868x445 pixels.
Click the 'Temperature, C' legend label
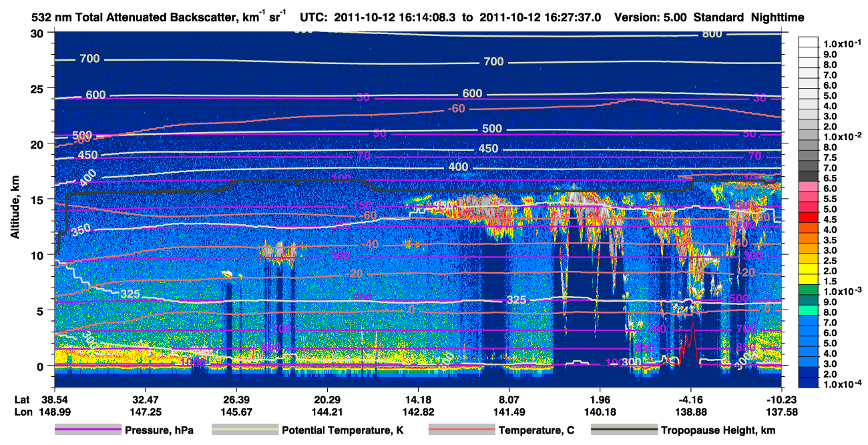pyautogui.click(x=536, y=430)
